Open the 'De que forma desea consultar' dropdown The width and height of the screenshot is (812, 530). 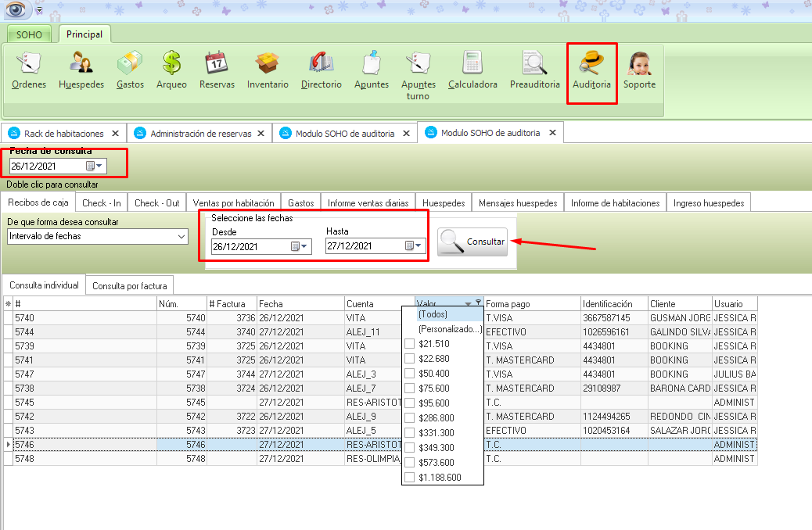(181, 236)
